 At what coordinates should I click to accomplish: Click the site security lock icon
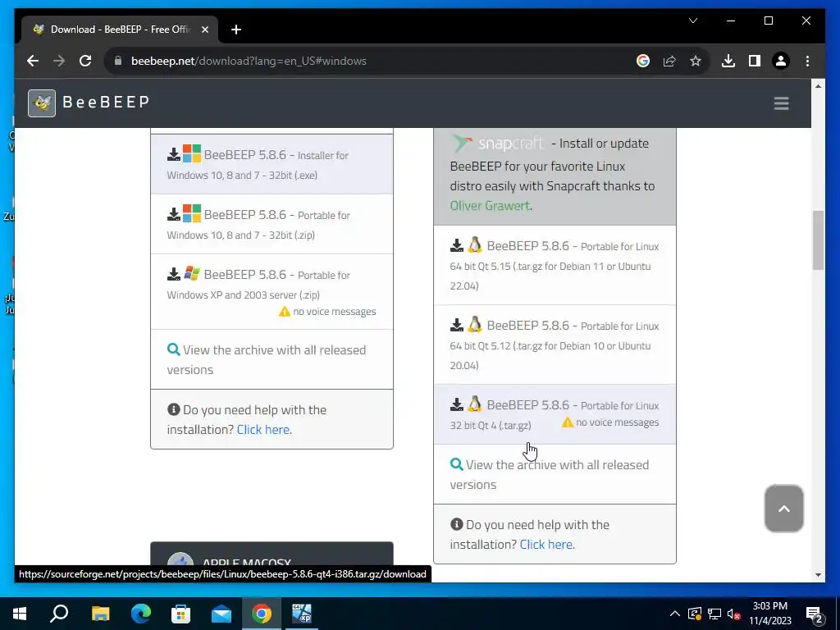coord(118,61)
